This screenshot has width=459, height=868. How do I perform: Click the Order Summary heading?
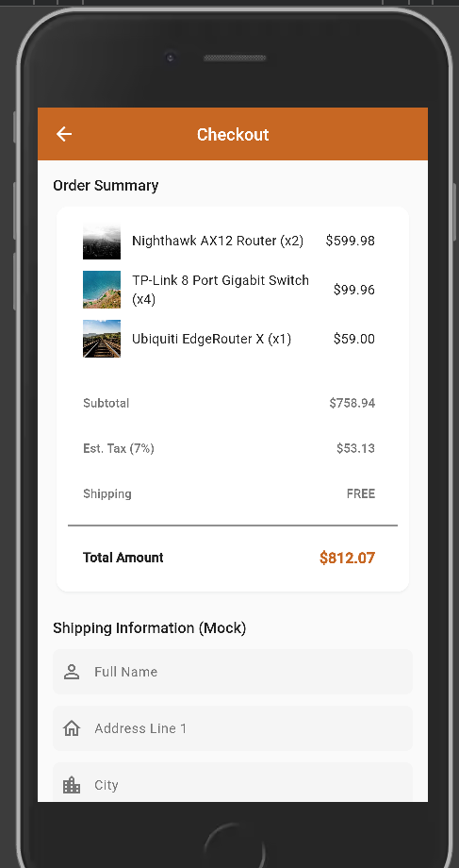pyautogui.click(x=106, y=186)
